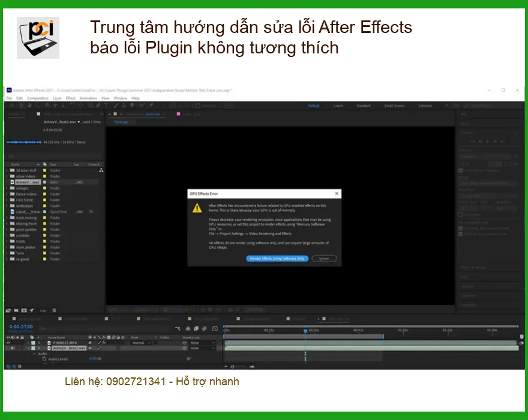Click the Home icon in the toolbar

pos(11,106)
